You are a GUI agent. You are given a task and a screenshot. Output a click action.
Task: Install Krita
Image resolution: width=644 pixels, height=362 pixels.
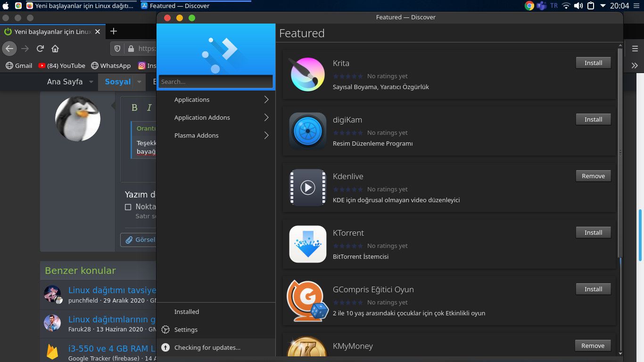pyautogui.click(x=593, y=63)
